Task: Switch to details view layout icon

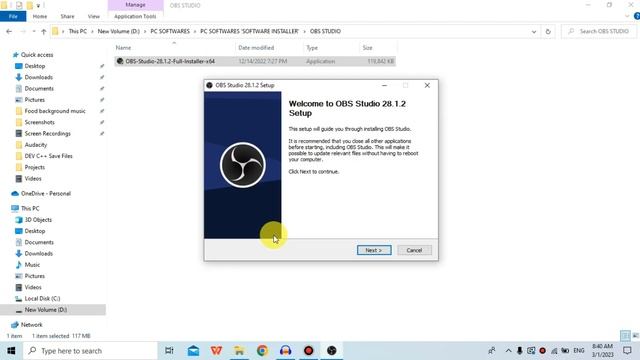Action: point(625,336)
